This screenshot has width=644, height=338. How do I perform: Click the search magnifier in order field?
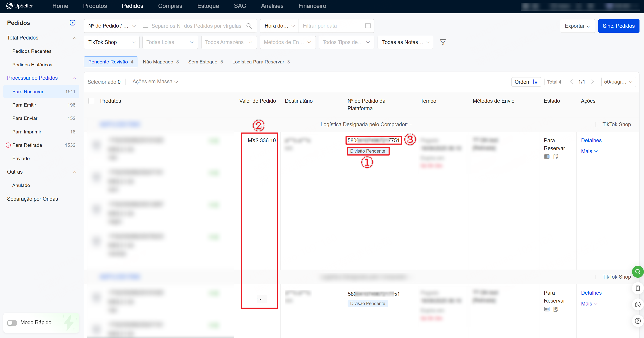249,26
